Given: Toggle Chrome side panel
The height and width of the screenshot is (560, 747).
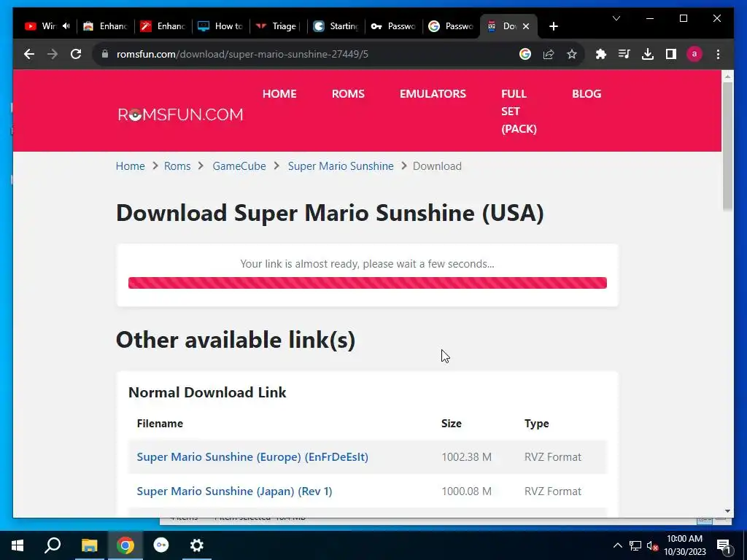Looking at the screenshot, I should coord(671,54).
